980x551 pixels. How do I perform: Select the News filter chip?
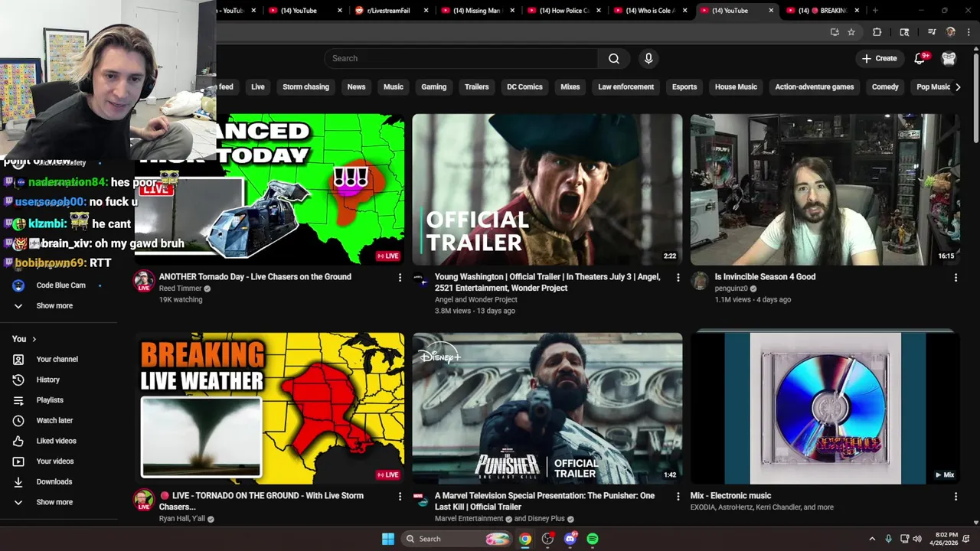(x=356, y=87)
